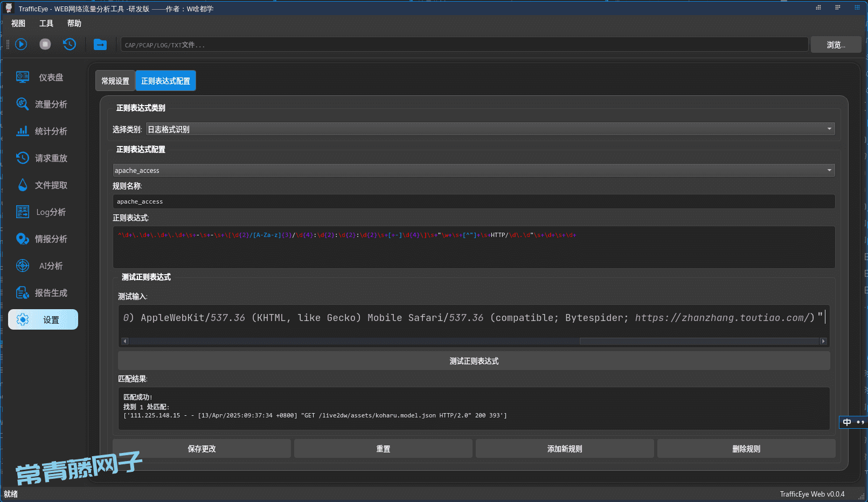Open 文件提取 file extraction in sidebar
Screen dimensions: 868x502
[x=43, y=185]
